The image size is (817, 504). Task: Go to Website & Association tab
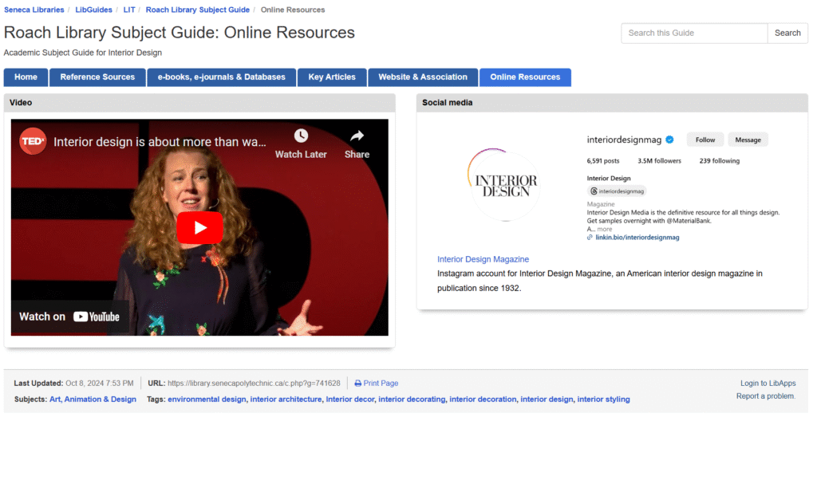[x=423, y=77]
